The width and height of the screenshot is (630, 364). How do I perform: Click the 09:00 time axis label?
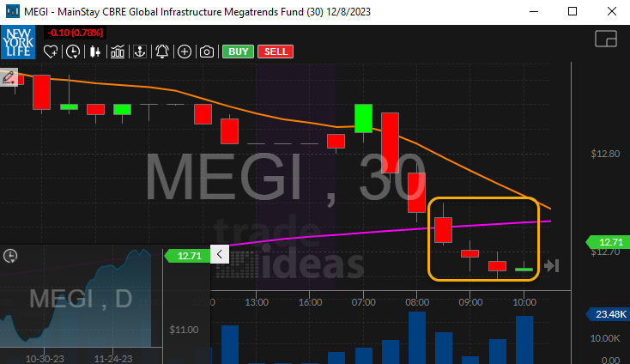(x=470, y=302)
